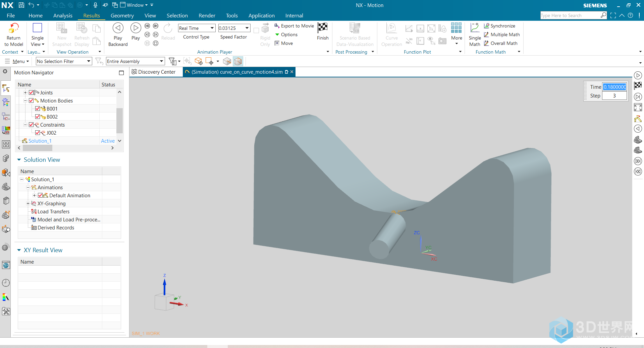
Task: Open More function plot gallery
Action: point(457,34)
